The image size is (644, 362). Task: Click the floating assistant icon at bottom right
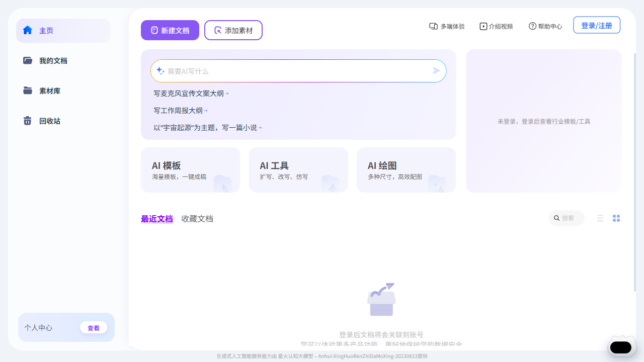[x=620, y=347]
